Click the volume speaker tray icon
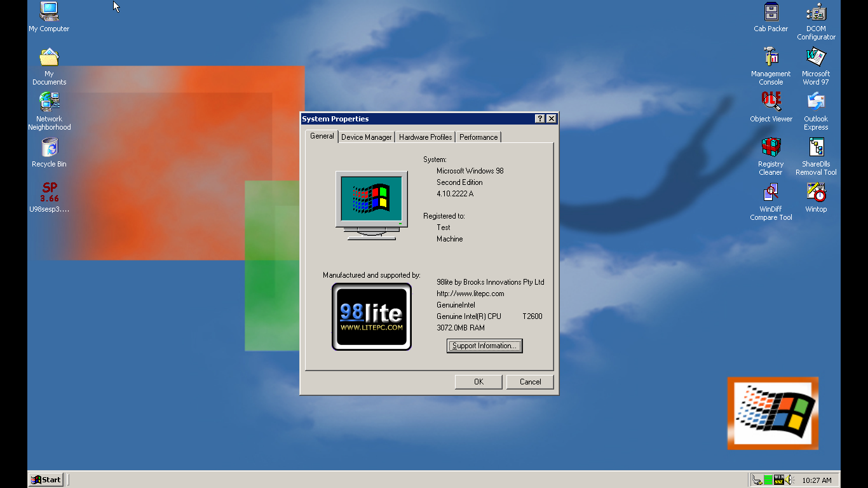 (x=789, y=480)
